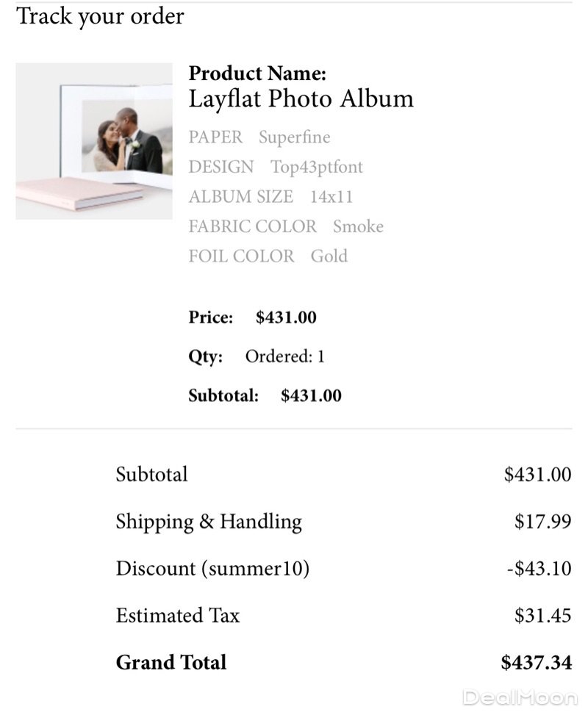Select the $437.34 grand total amount
The image size is (588, 715).
click(x=536, y=663)
